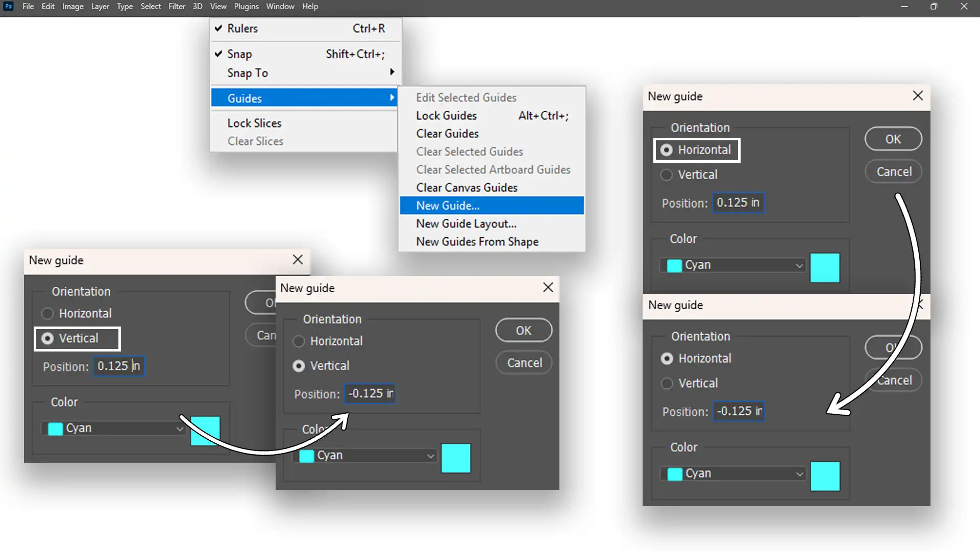980x551 pixels.
Task: Choose New Guides From Shape
Action: [492, 242]
